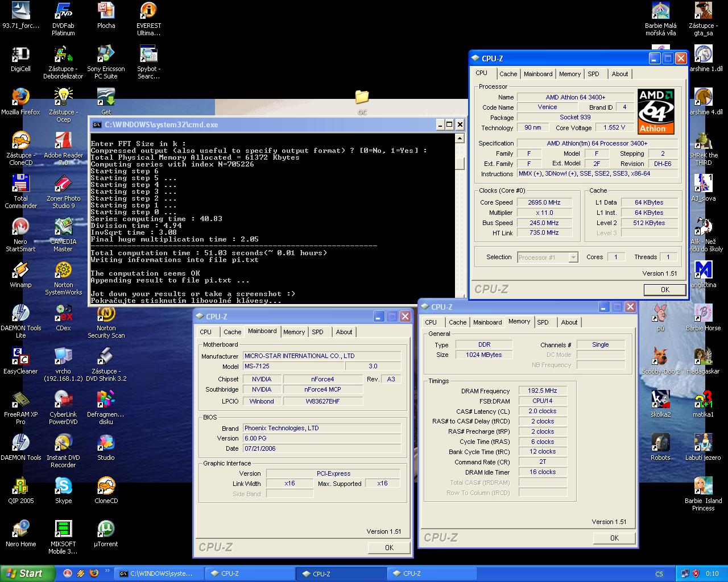The width and height of the screenshot is (728, 582).
Task: Open the CDex desktop icon
Action: point(63,318)
